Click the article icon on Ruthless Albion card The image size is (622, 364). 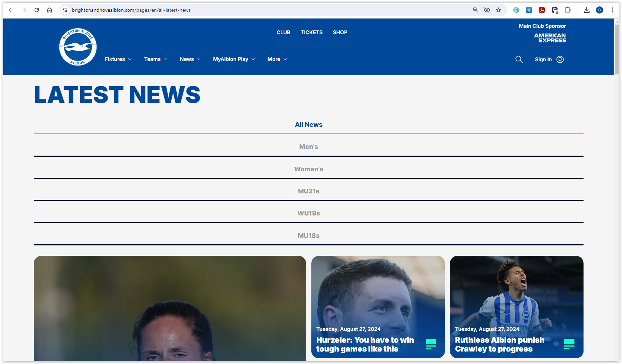tap(569, 344)
